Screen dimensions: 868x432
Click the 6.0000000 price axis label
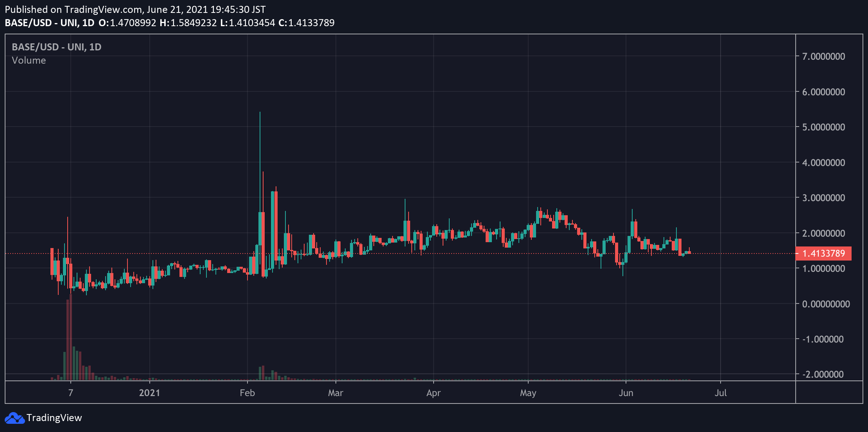(x=823, y=92)
